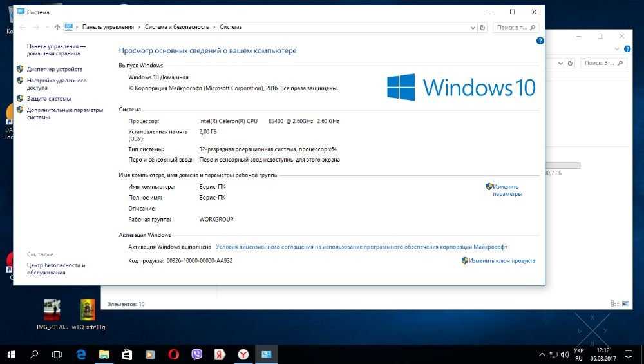Screen dimensions: 644x364
Task: Open File Explorer from taskbar
Action: [x=104, y=354]
